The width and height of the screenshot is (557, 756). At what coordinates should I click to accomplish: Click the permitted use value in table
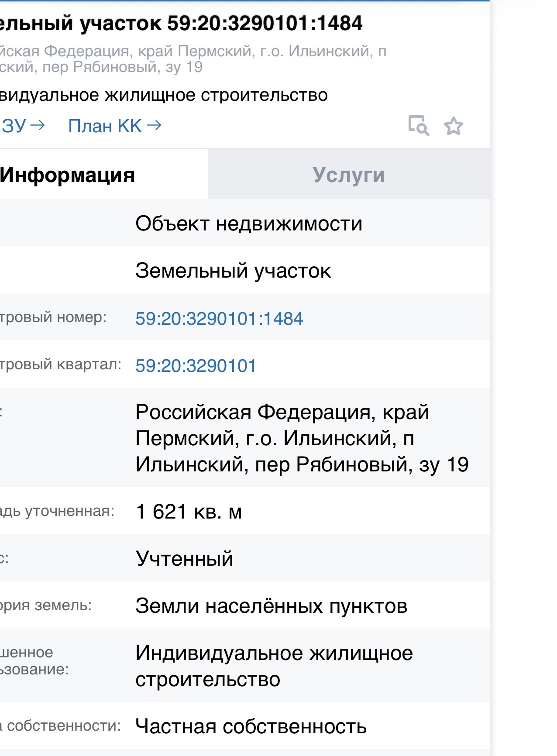click(274, 666)
